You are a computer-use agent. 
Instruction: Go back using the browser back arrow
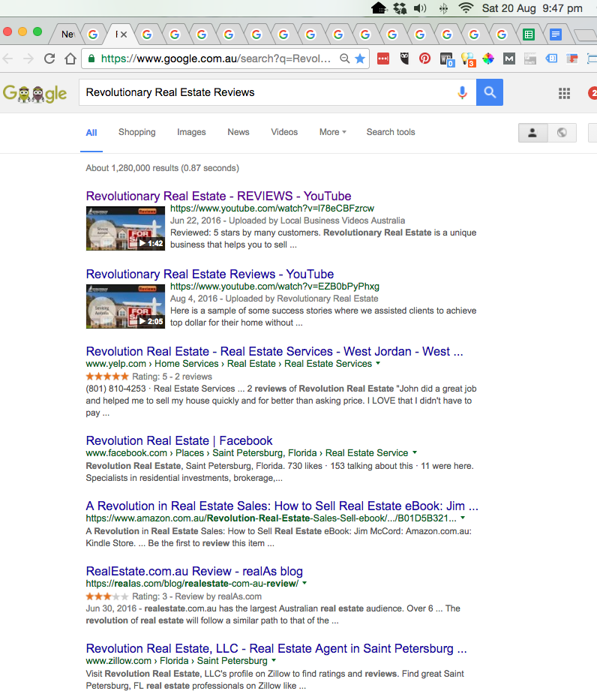click(8, 59)
